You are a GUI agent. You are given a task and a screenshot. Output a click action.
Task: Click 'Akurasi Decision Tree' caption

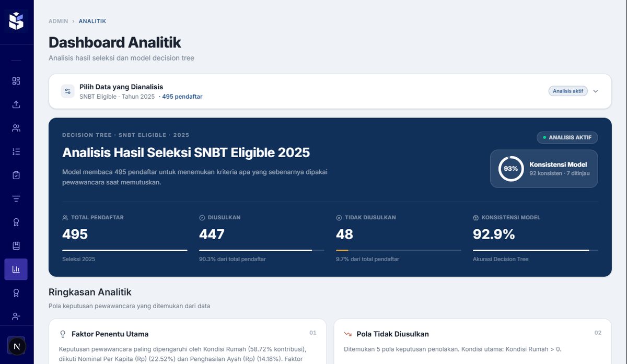pos(501,259)
